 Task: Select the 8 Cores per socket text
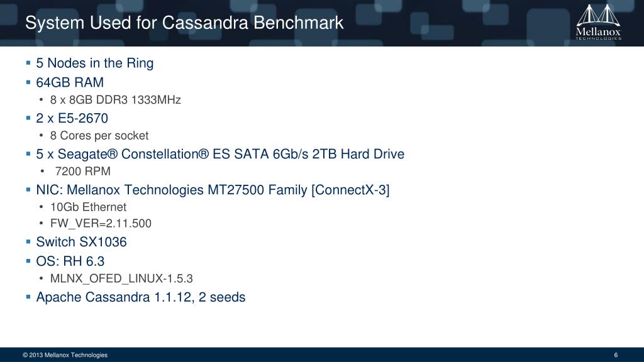[x=99, y=136]
